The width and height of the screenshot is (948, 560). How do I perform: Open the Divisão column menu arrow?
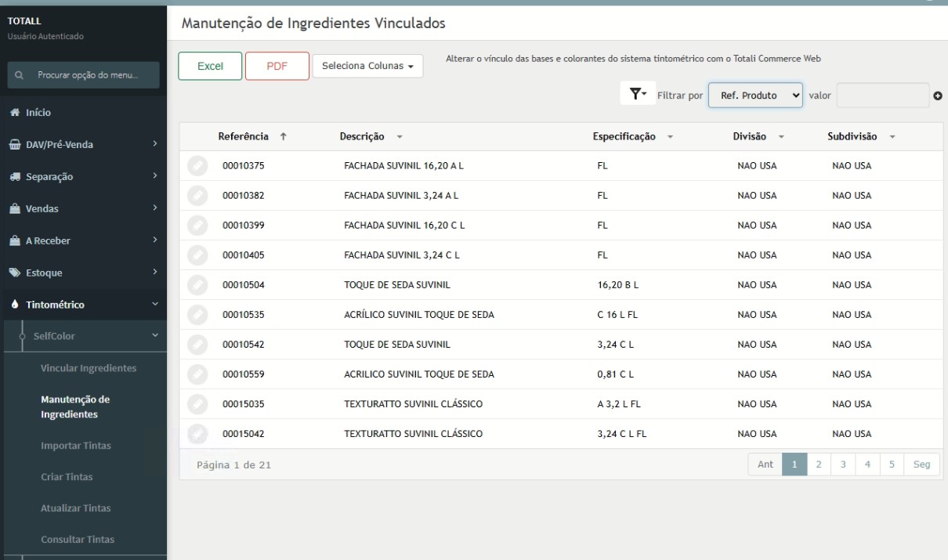point(781,137)
